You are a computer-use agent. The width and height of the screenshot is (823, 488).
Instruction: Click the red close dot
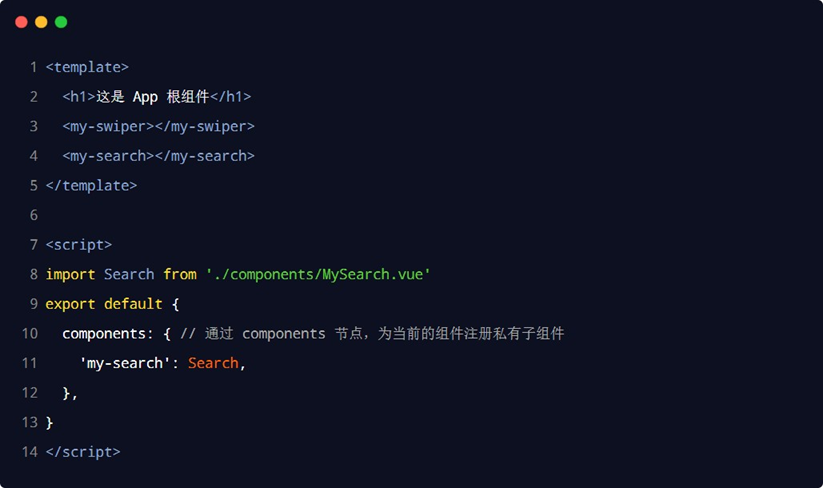click(21, 22)
